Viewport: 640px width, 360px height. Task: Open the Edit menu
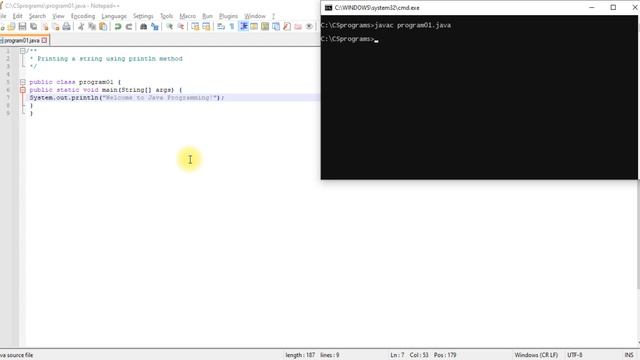(x=18, y=16)
